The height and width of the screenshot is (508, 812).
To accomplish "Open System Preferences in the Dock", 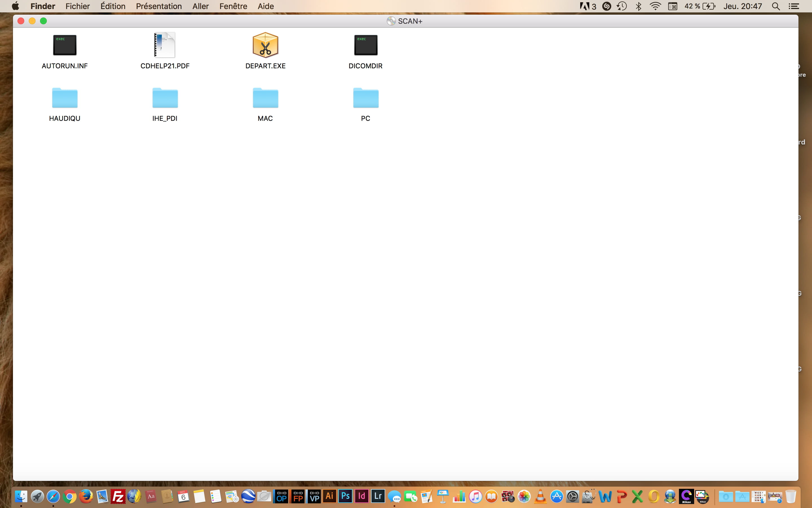I will 573,496.
